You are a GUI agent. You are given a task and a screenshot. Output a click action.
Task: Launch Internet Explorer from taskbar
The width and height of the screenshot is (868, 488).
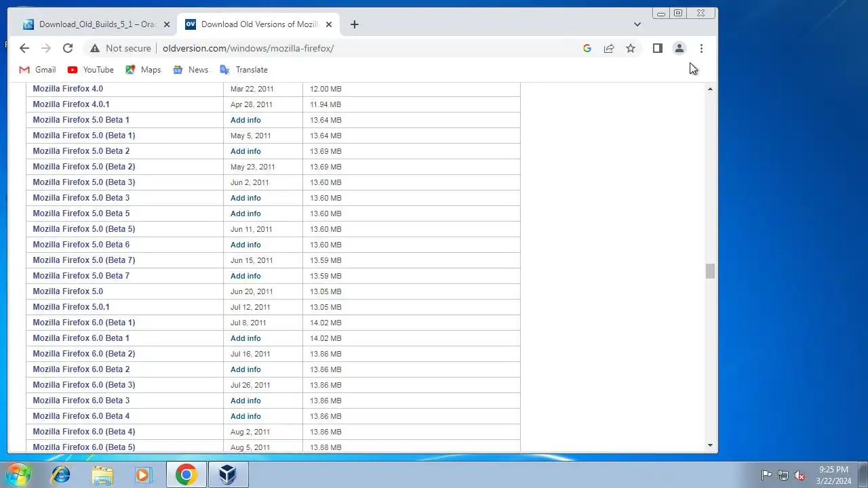pyautogui.click(x=61, y=474)
